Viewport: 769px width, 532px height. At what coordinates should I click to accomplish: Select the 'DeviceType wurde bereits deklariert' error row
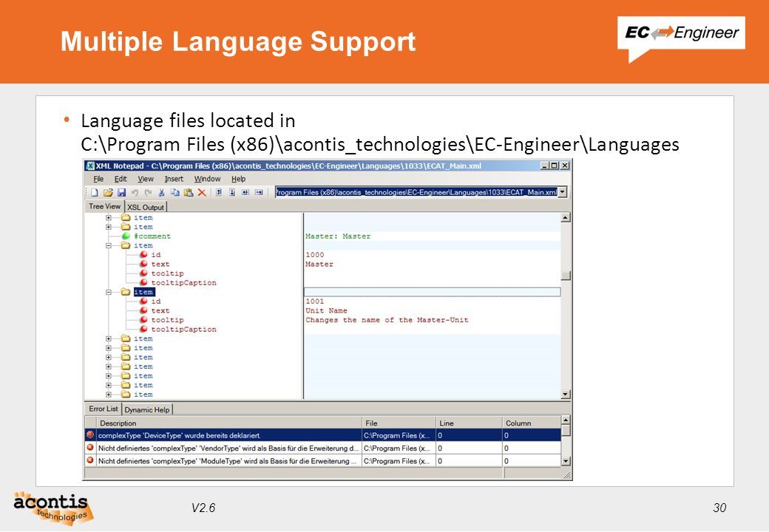tap(322, 435)
